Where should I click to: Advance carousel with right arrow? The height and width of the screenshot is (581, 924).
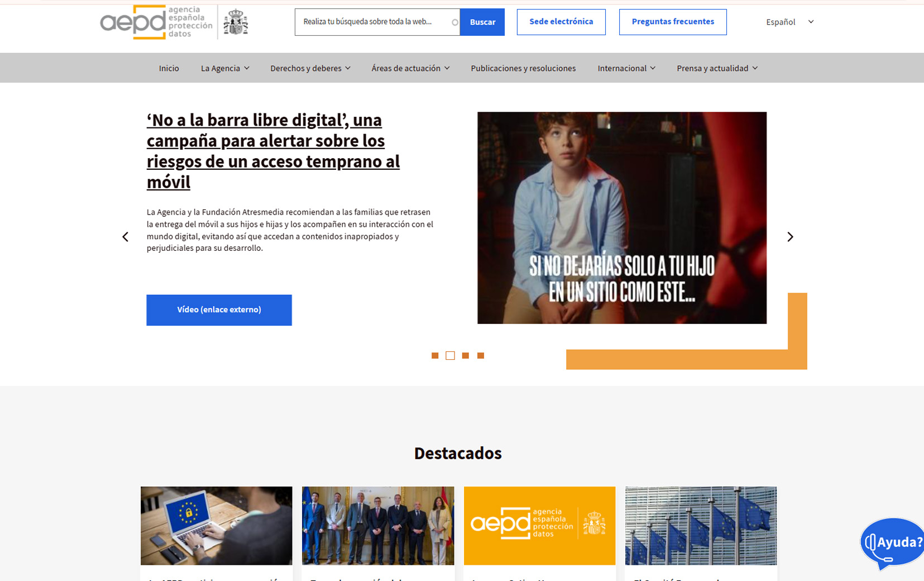point(789,237)
